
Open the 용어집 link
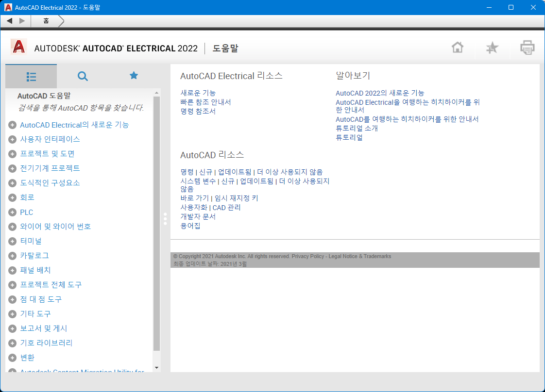[190, 226]
